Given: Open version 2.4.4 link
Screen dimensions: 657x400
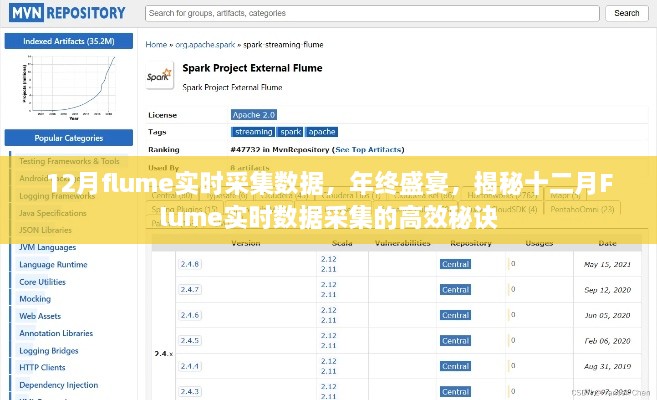Looking at the screenshot, I should [190, 366].
